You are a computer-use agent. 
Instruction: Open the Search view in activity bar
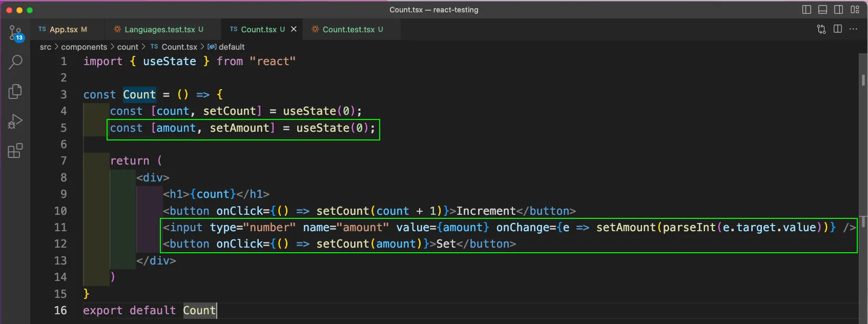tap(15, 63)
